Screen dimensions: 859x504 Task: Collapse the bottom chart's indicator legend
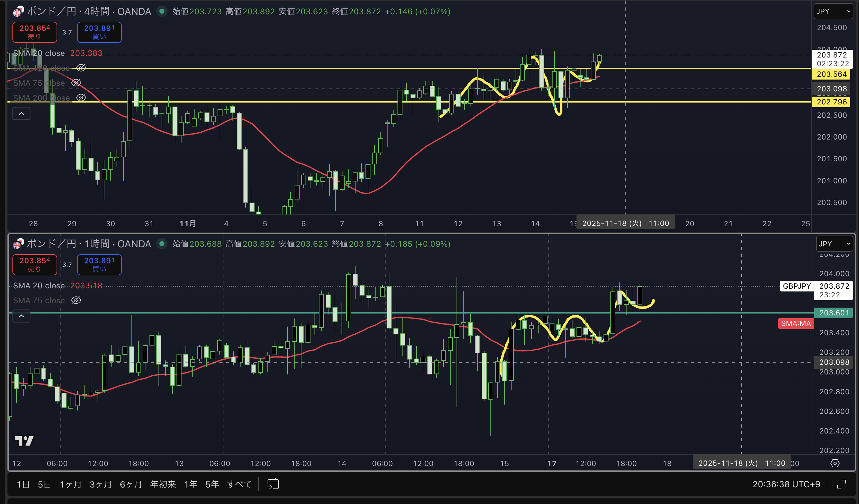pyautogui.click(x=21, y=316)
